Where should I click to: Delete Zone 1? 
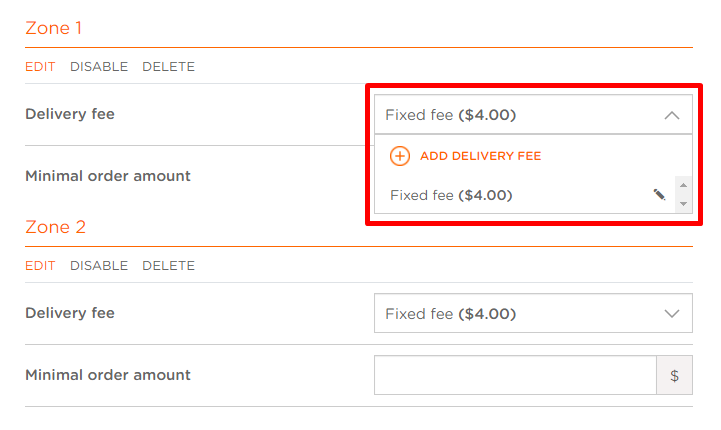tap(168, 67)
